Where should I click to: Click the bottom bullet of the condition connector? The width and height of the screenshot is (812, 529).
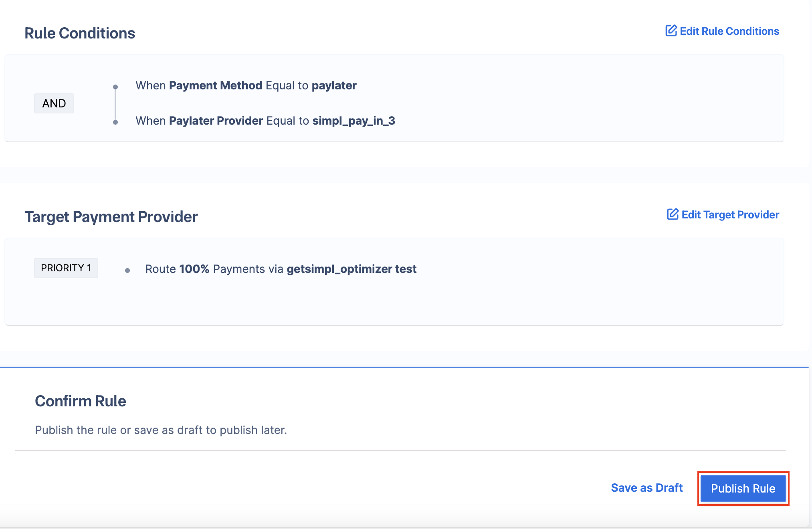coord(115,122)
